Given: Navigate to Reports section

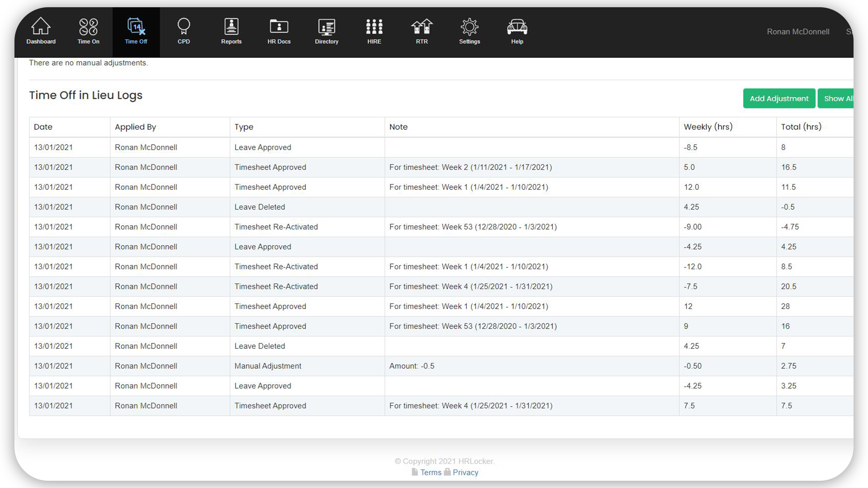Looking at the screenshot, I should pyautogui.click(x=231, y=32).
